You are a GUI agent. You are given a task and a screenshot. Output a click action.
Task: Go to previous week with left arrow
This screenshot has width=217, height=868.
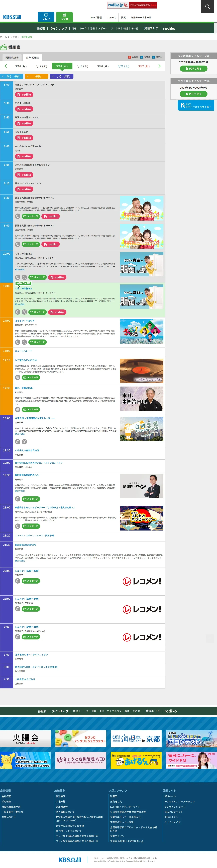pos(5,66)
